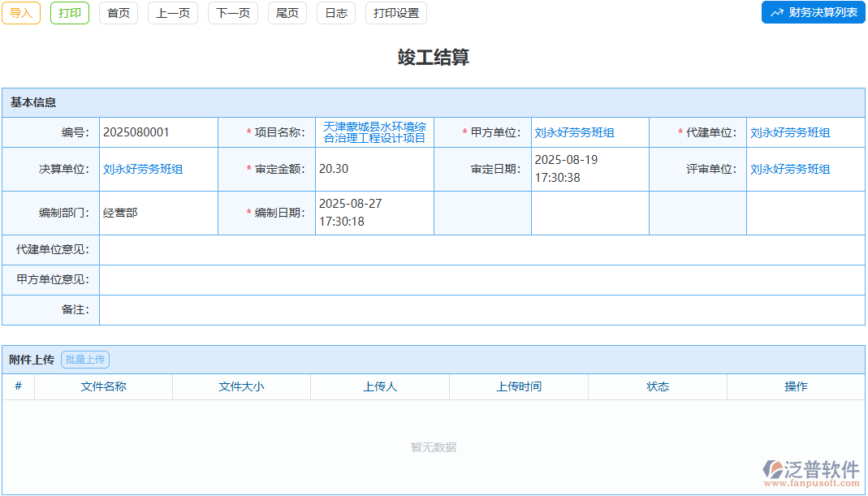Click the 打印 printer icon
The height and width of the screenshot is (496, 868).
[69, 13]
